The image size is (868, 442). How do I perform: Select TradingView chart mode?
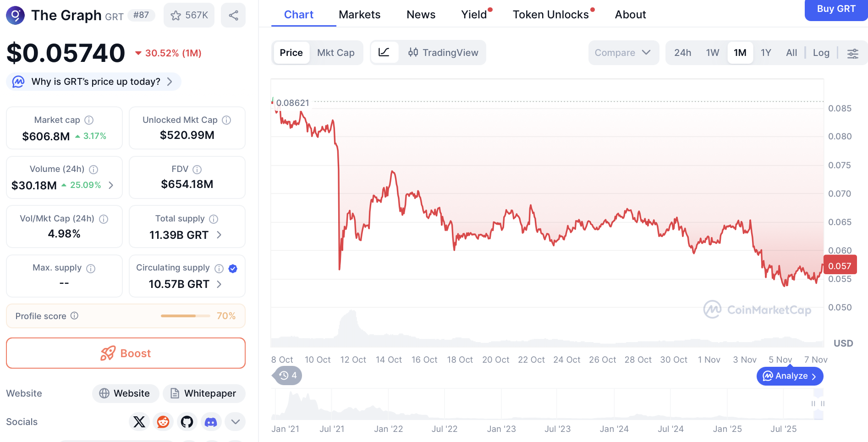(443, 53)
